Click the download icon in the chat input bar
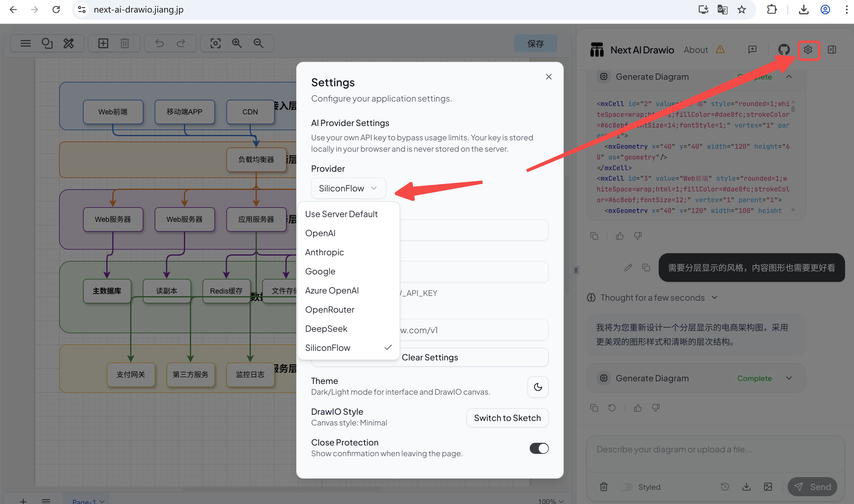 coord(747,487)
